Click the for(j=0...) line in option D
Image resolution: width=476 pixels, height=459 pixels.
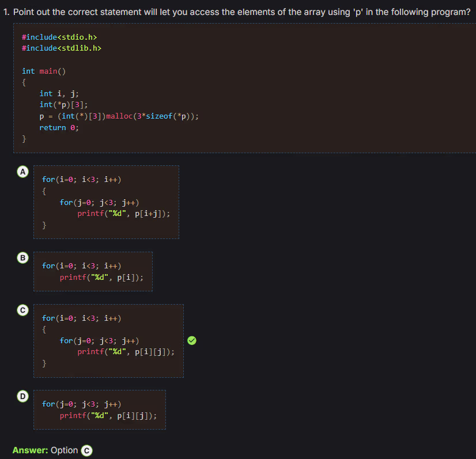[81, 404]
